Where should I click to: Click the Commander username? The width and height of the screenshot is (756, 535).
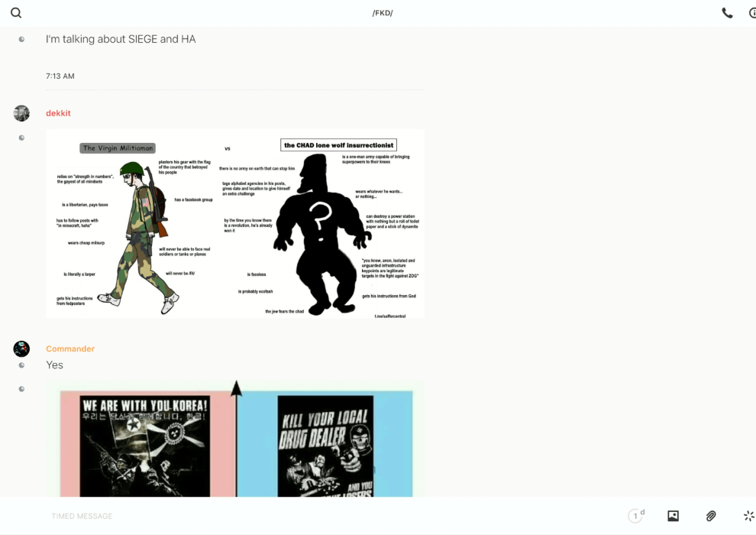tap(70, 349)
